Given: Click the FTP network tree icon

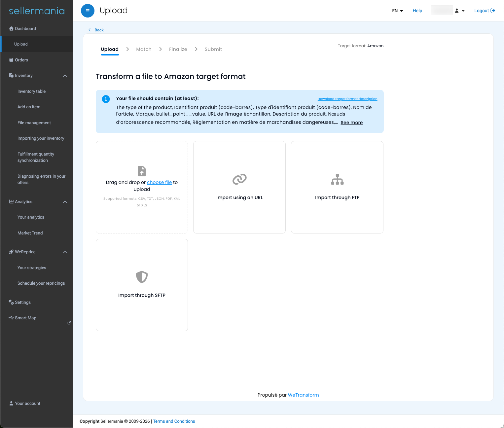Looking at the screenshot, I should click(337, 179).
